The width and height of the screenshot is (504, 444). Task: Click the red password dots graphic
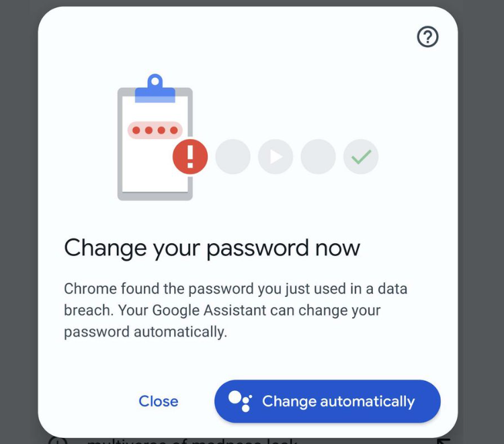tap(155, 130)
